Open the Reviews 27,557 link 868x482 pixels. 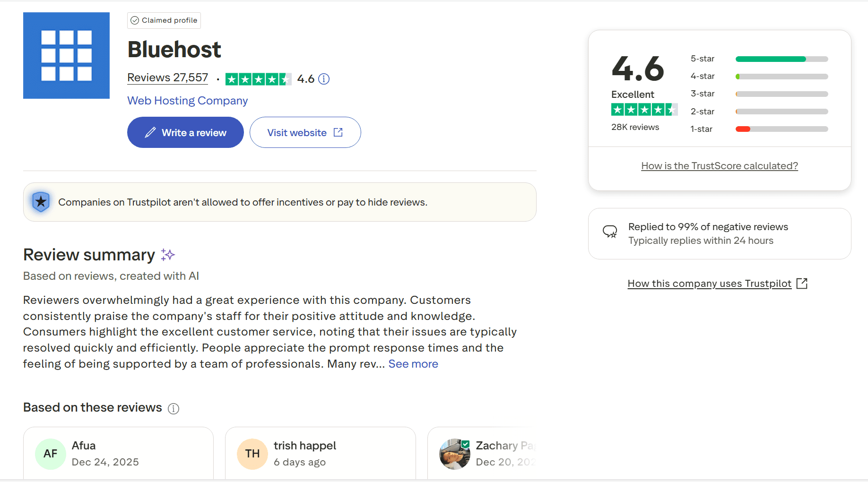167,77
